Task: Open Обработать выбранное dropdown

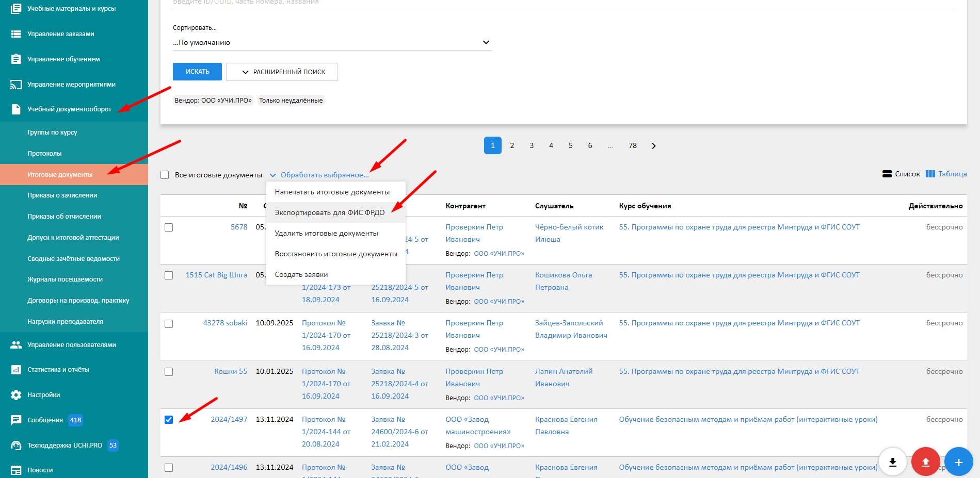Action: [x=319, y=175]
